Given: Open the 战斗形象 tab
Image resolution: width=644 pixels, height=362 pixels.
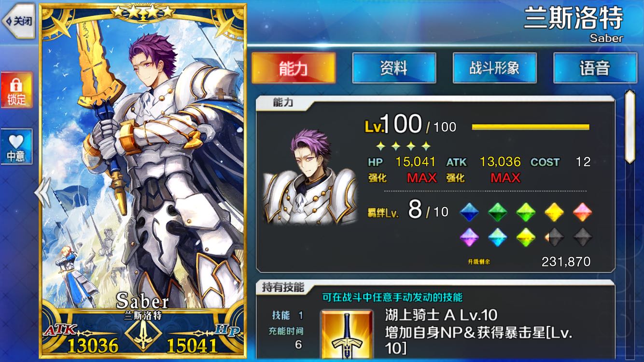Looking at the screenshot, I should tap(494, 68).
